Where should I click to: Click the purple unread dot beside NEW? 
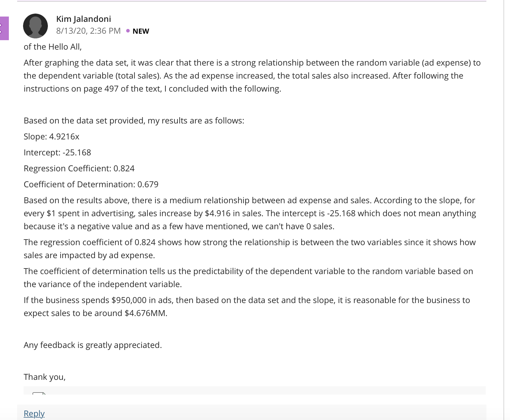(x=128, y=31)
